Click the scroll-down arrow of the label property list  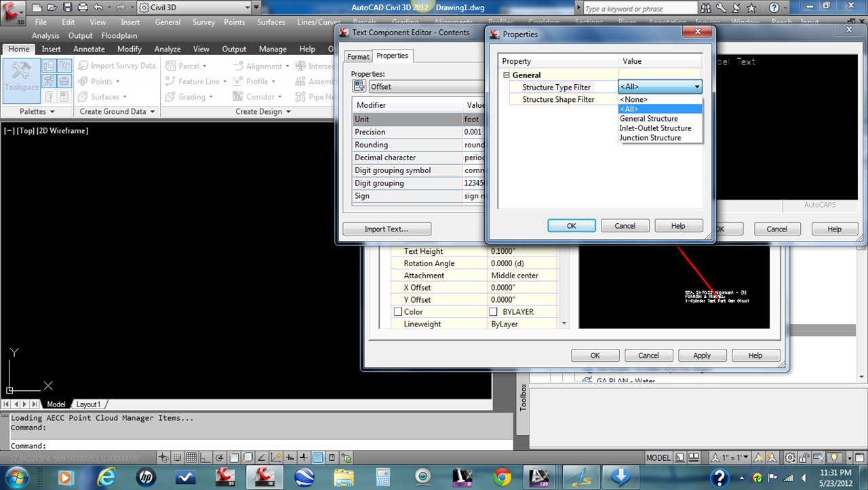point(564,324)
